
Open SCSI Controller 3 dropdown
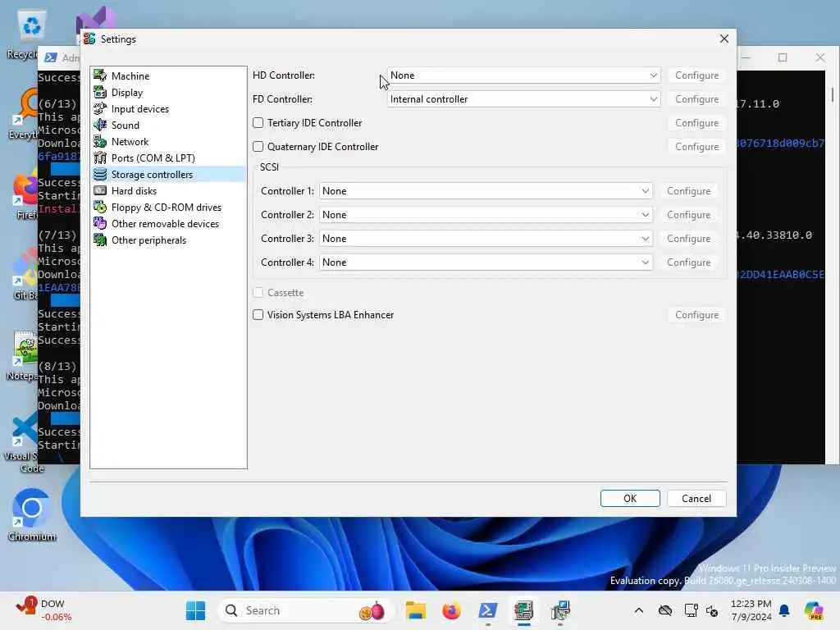486,239
